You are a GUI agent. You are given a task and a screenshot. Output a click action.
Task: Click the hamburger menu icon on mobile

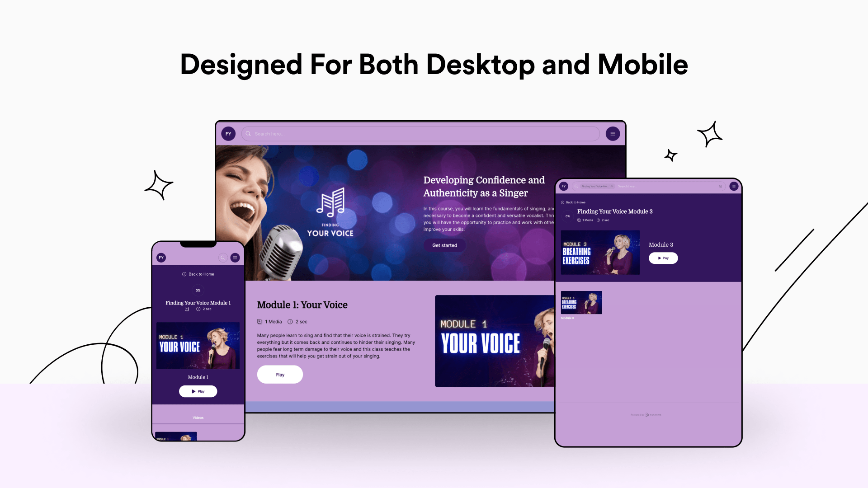coord(235,258)
